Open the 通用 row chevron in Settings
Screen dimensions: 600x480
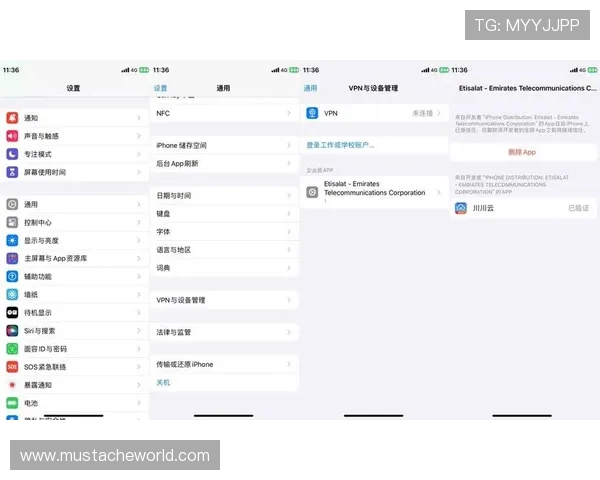[139, 204]
